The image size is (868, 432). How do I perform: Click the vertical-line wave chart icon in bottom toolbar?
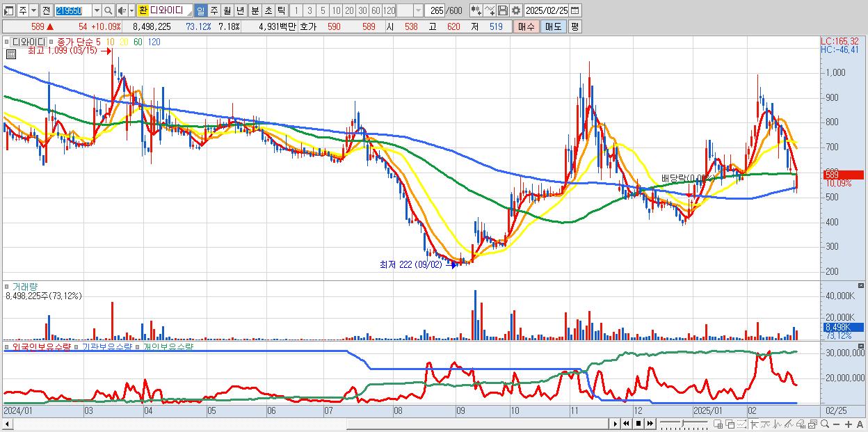coord(778,423)
